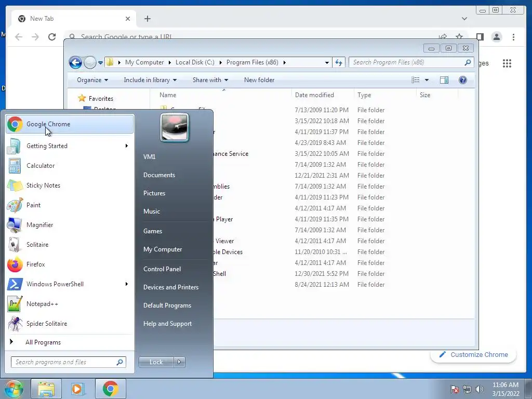Go back in Explorer window
The height and width of the screenshot is (399, 532).
[x=75, y=62]
